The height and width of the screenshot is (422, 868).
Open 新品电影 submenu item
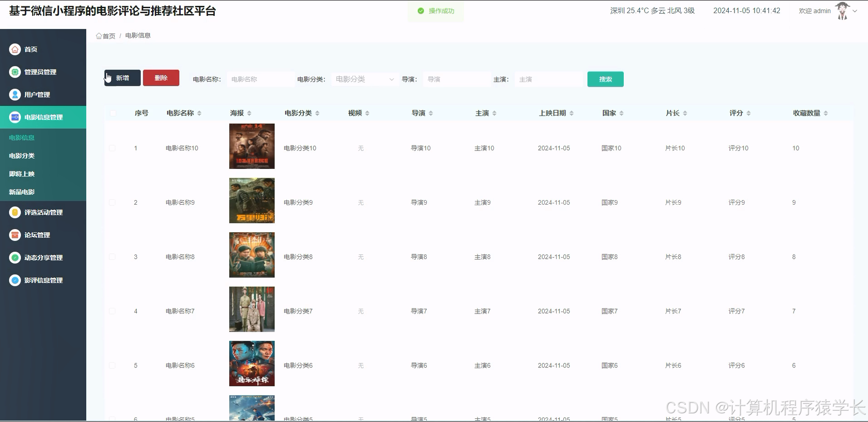(22, 192)
